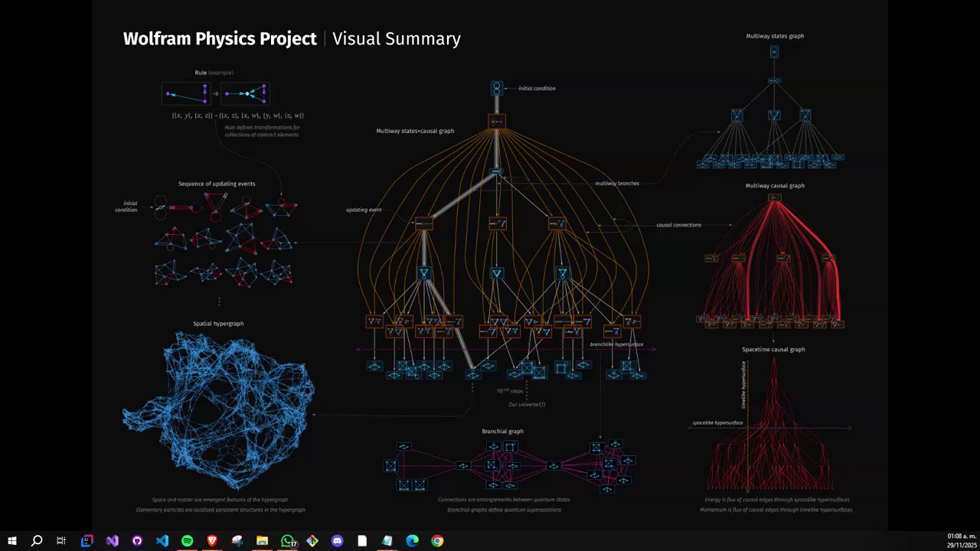Click the 'multiway branches' label
The image size is (980, 551).
tap(617, 184)
